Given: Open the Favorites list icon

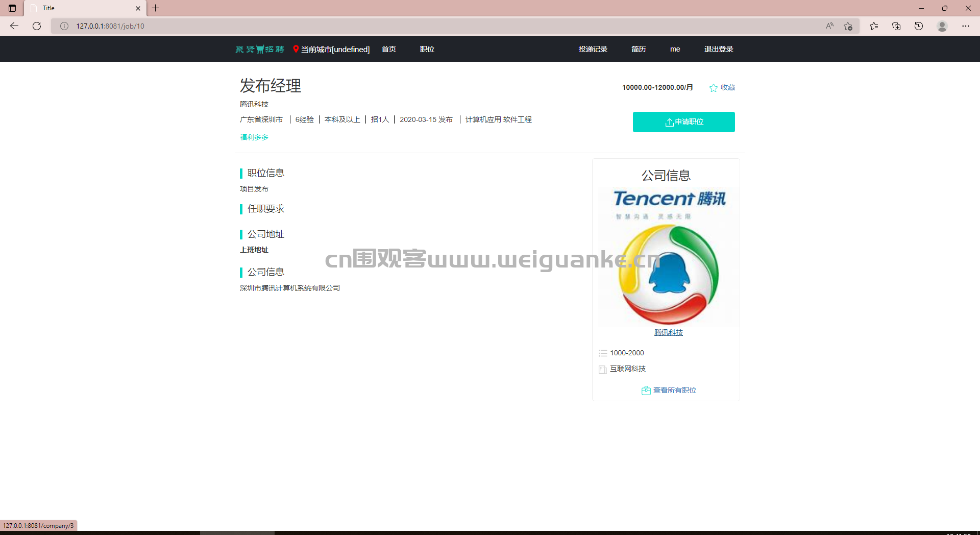Looking at the screenshot, I should [874, 26].
